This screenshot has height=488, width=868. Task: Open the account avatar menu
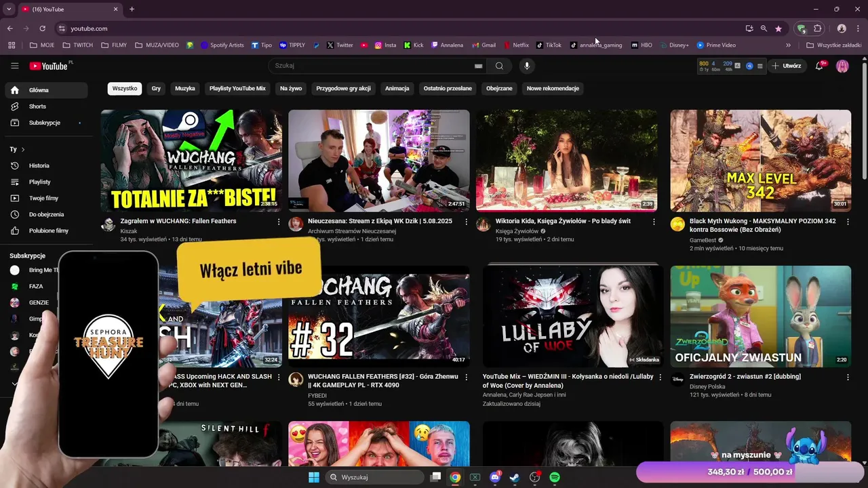coord(842,66)
